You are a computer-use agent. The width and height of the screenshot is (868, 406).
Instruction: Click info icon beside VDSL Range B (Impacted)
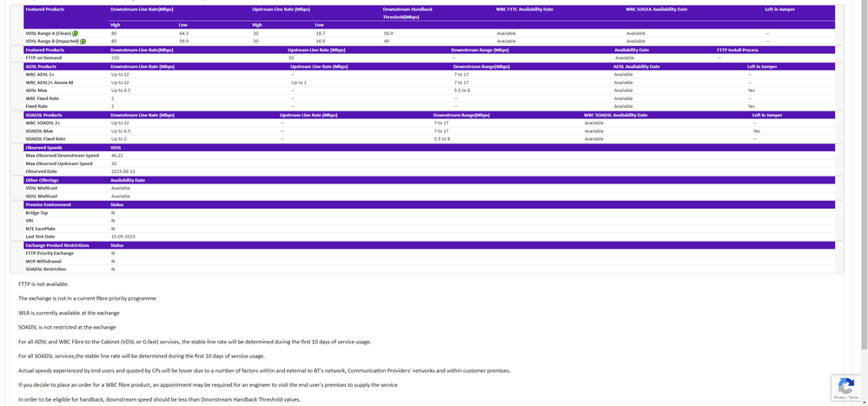point(83,41)
